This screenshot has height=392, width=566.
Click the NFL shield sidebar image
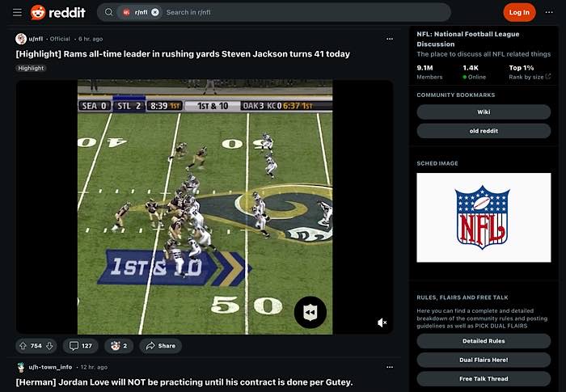tap(484, 217)
